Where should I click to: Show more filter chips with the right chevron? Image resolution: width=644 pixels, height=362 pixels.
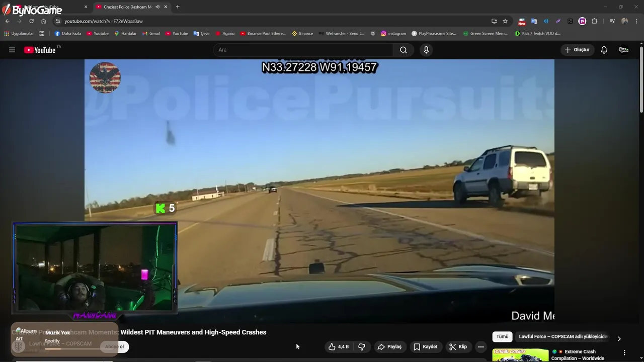(619, 338)
